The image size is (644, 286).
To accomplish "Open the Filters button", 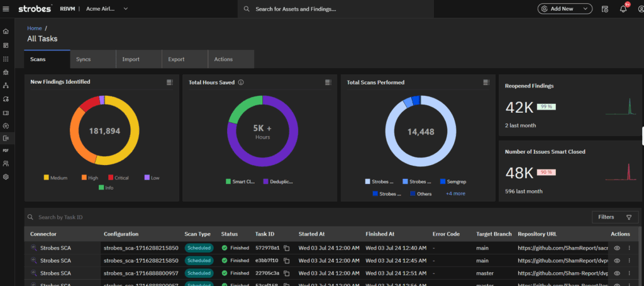I will (614, 217).
